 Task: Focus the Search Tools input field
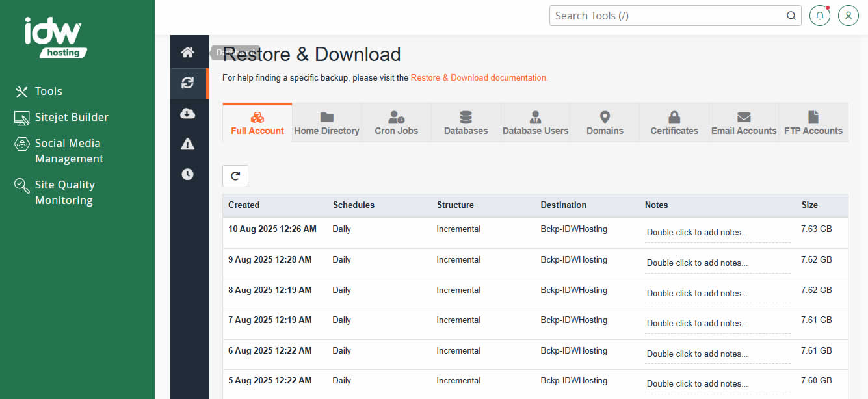coord(666,16)
